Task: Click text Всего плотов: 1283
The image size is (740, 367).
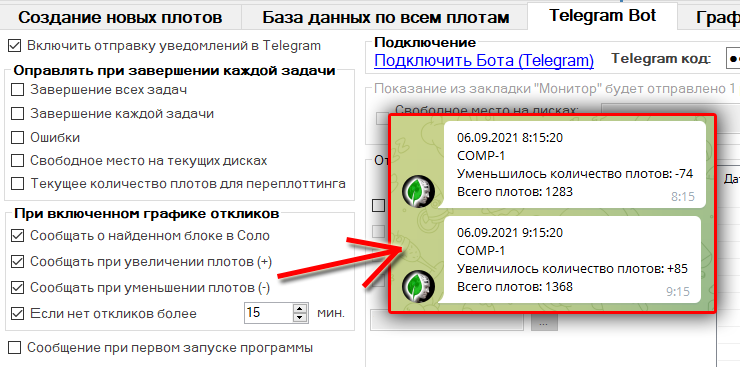Action: click(515, 192)
